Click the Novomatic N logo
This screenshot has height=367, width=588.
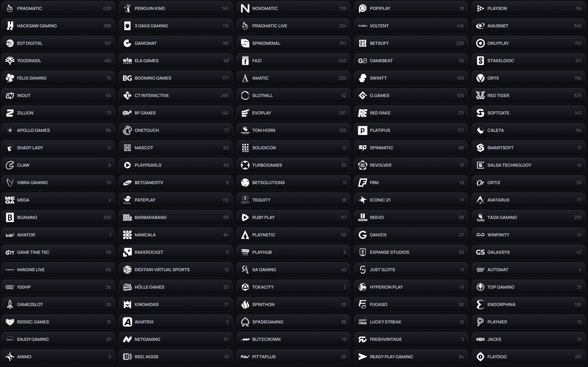pyautogui.click(x=245, y=8)
